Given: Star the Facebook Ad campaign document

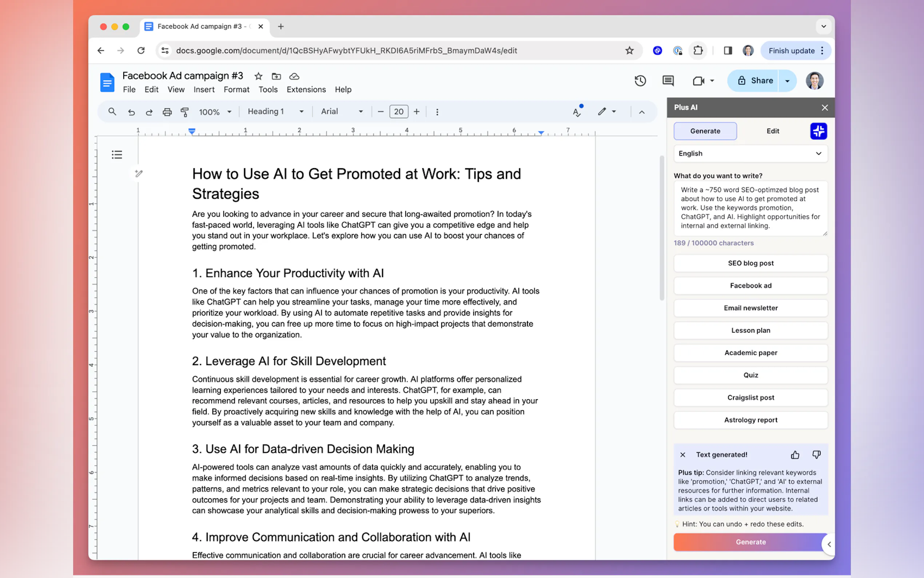Looking at the screenshot, I should pos(259,76).
